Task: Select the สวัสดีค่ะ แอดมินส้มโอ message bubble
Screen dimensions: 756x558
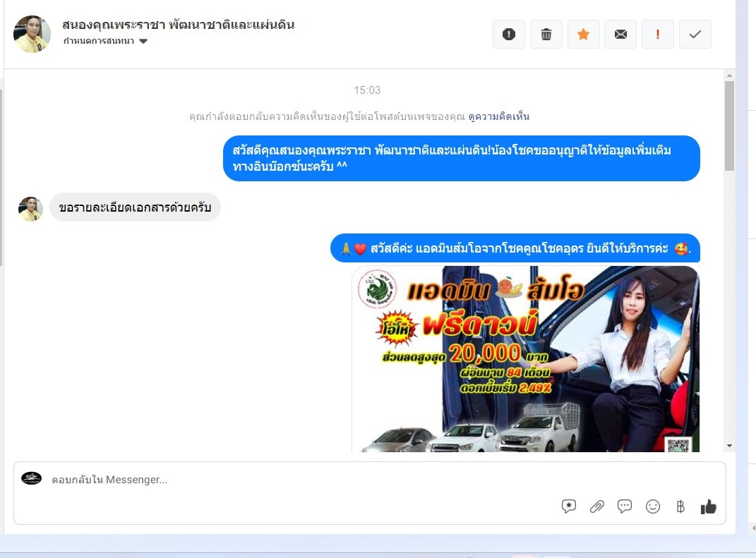Action: click(515, 248)
